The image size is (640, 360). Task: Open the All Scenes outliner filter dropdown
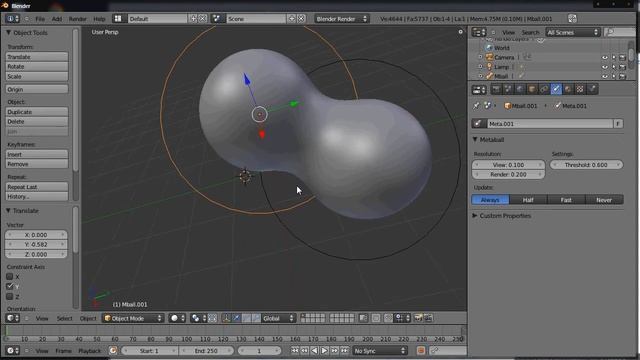coord(573,32)
